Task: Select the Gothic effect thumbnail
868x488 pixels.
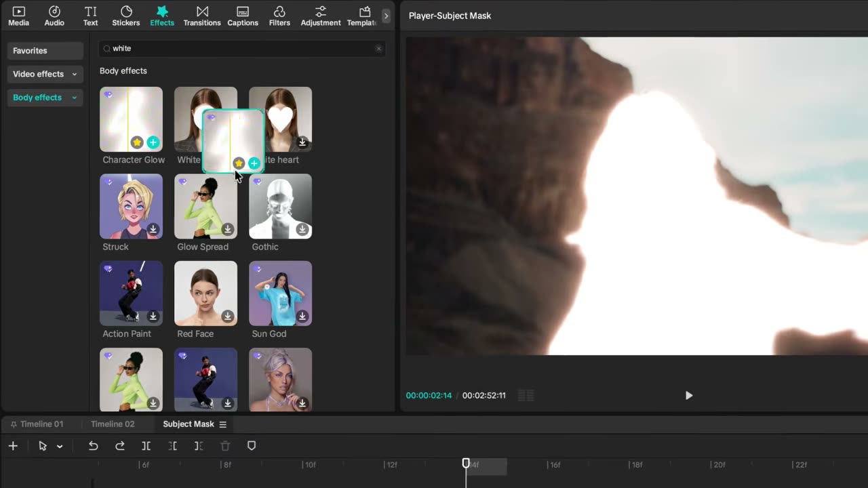Action: 280,206
